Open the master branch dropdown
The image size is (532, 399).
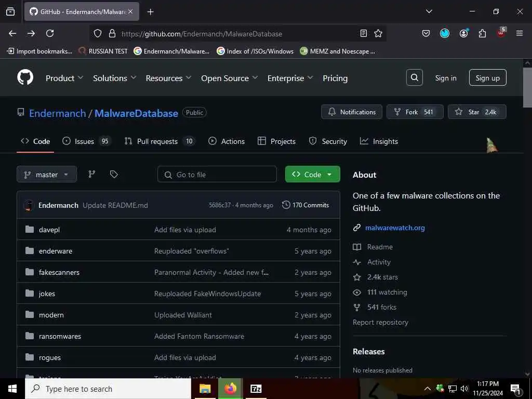(x=47, y=175)
